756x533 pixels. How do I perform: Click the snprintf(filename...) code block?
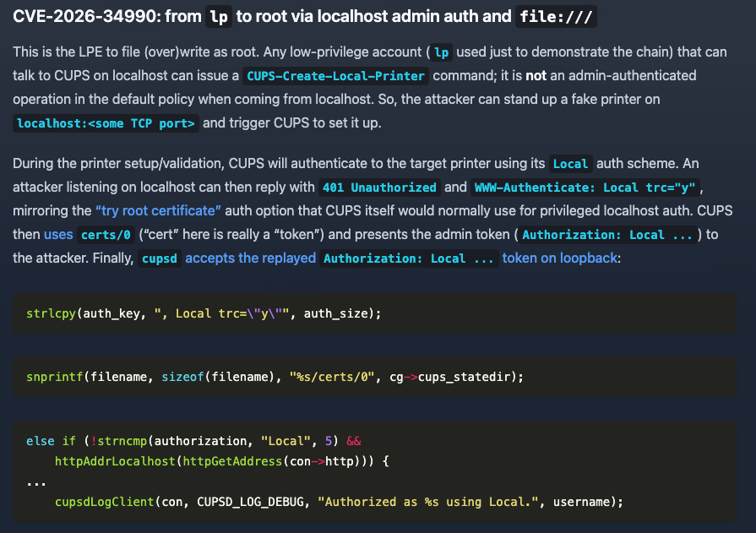[375, 377]
